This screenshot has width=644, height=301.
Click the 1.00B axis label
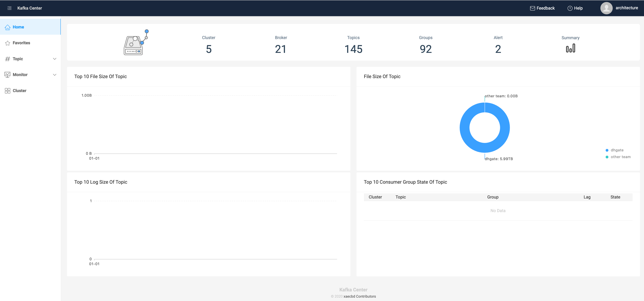click(x=87, y=95)
